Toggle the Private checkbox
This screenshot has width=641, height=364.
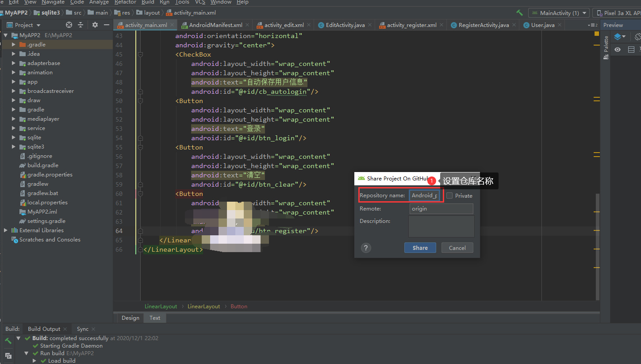449,195
